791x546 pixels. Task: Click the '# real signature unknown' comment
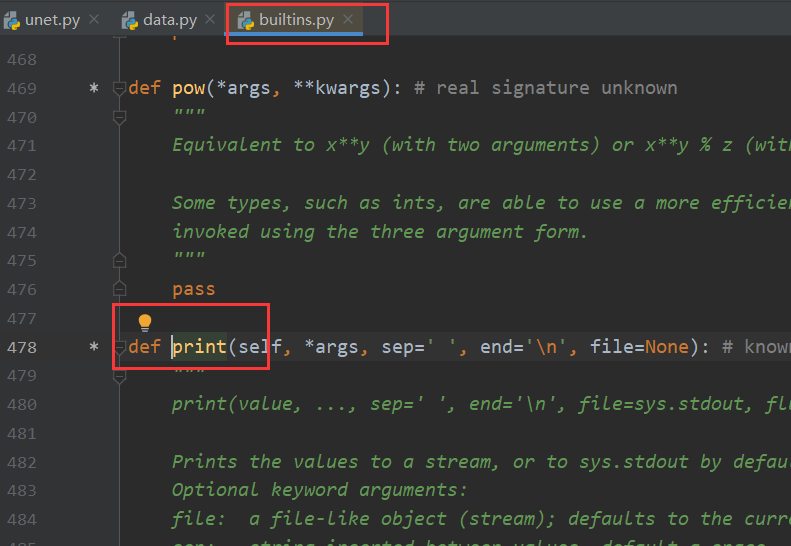coord(545,88)
